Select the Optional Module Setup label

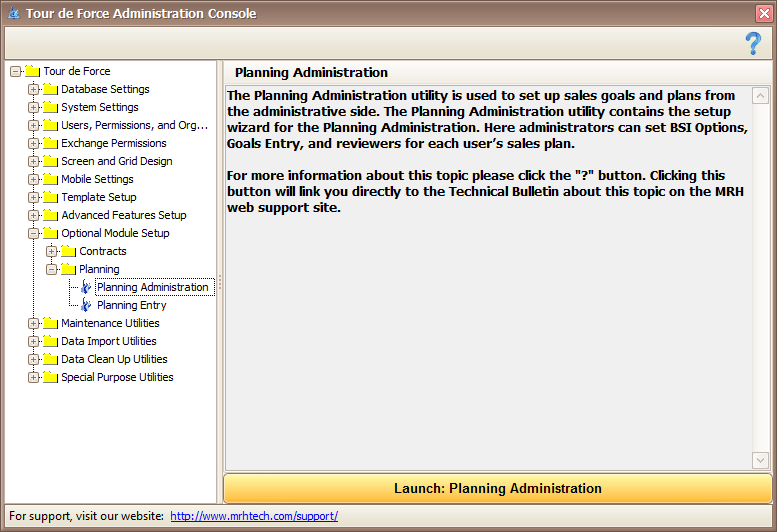coord(115,233)
